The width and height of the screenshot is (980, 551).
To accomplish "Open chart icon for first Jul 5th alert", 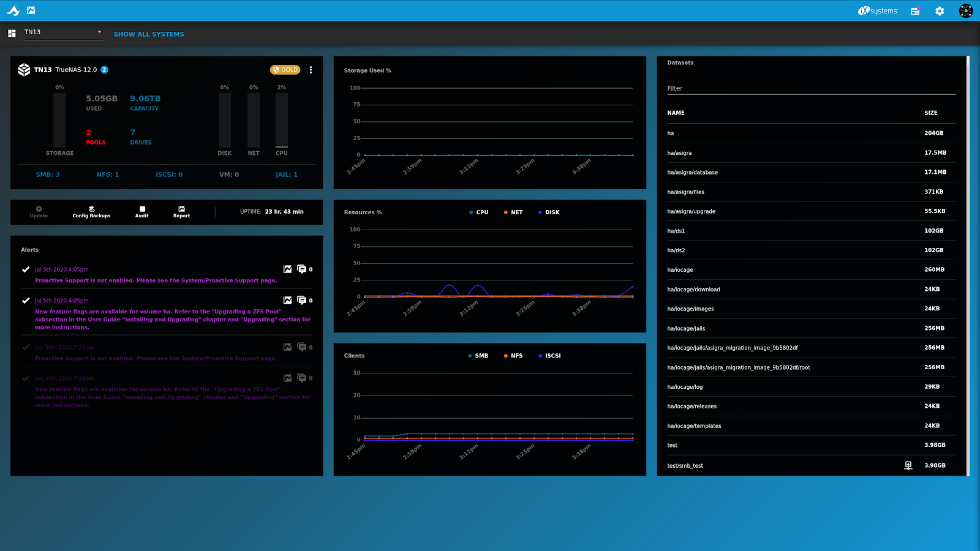I will (287, 269).
